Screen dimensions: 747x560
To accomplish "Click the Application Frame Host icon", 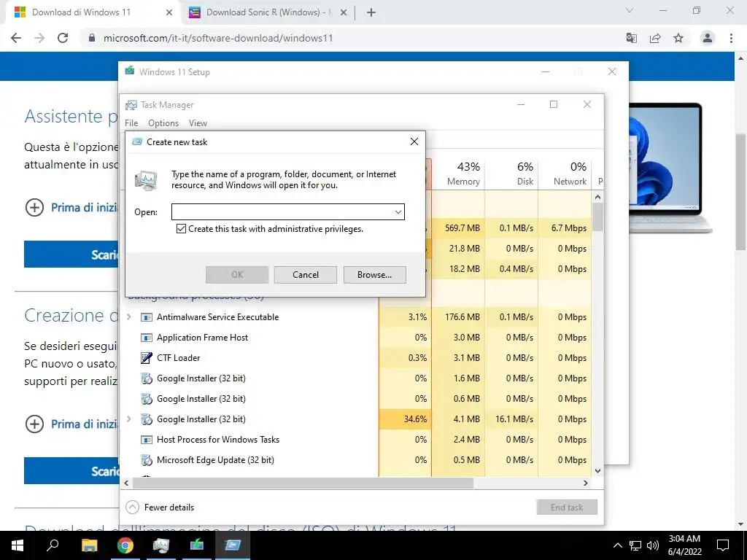I will pos(146,338).
